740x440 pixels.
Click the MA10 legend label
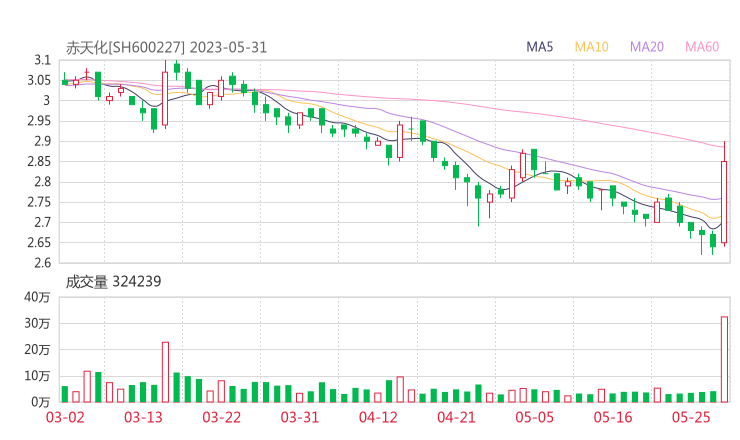point(591,47)
